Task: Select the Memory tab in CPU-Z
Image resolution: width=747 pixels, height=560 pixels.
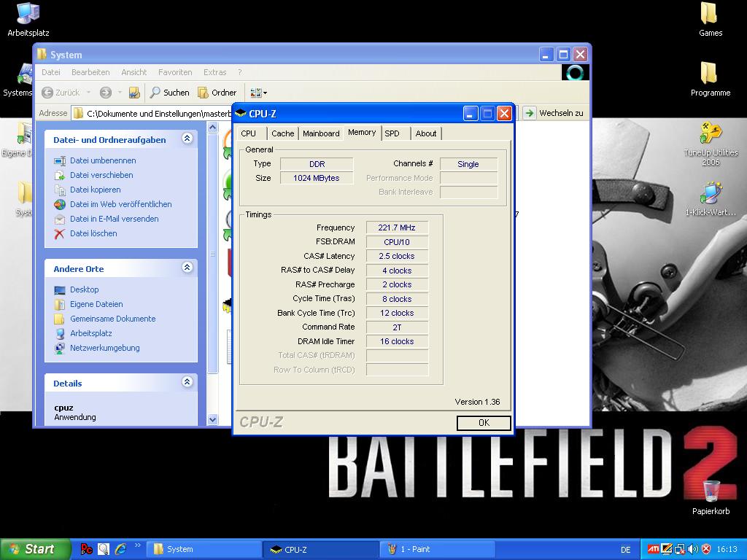Action: pos(362,133)
